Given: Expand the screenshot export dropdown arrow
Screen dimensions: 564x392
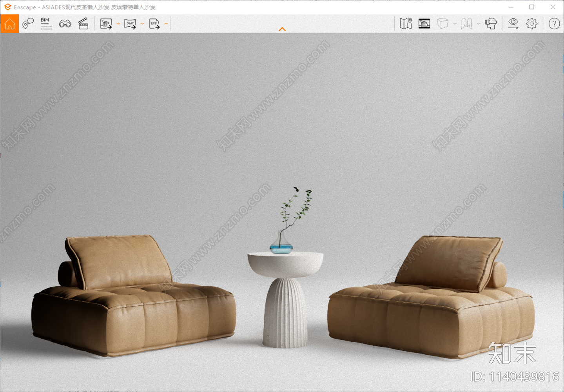Looking at the screenshot, I should coord(118,24).
